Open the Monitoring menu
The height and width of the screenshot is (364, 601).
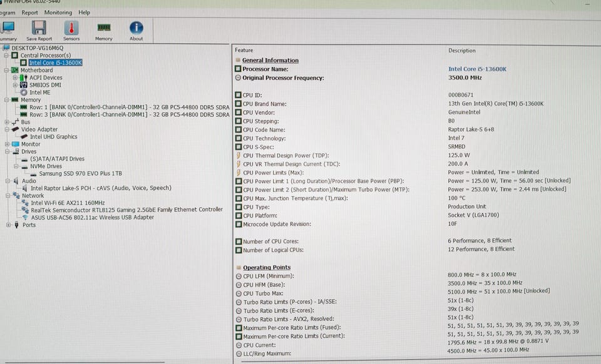coord(58,13)
